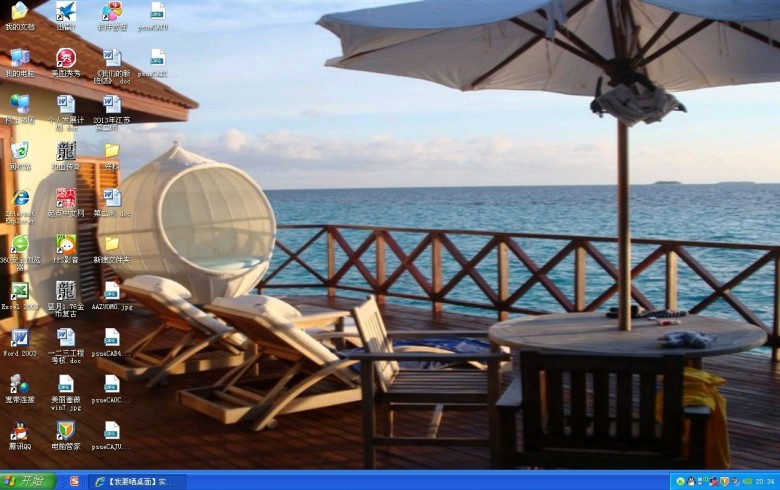This screenshot has height=490, width=780.
Task: Open the 回收站 (Recycle Bin) icon
Action: pos(19,151)
